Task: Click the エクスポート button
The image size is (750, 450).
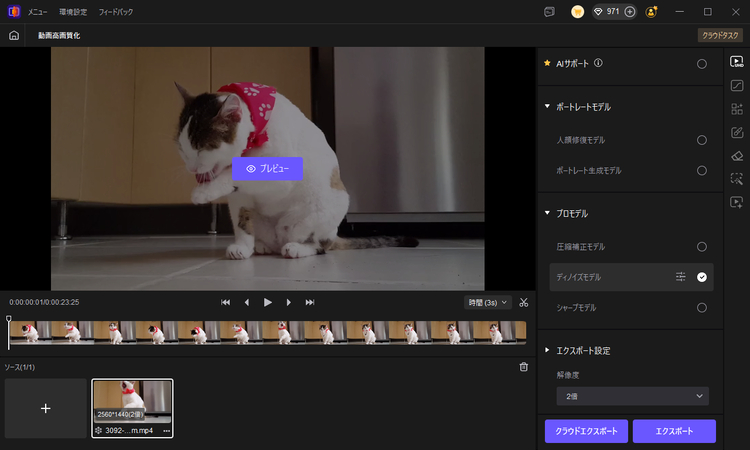Action: (674, 431)
